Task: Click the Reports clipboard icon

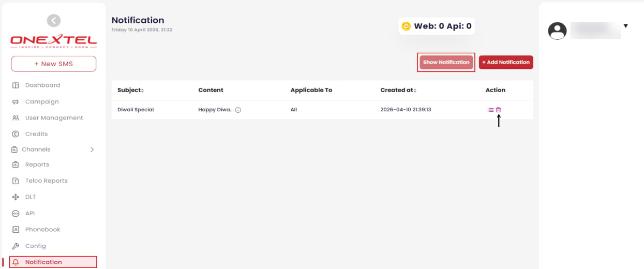Action: (x=16, y=165)
